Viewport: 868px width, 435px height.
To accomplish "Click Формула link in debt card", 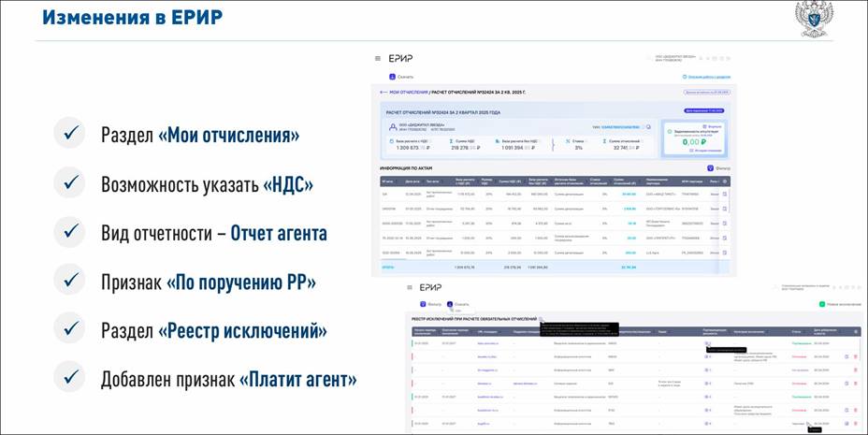I will pos(713,126).
